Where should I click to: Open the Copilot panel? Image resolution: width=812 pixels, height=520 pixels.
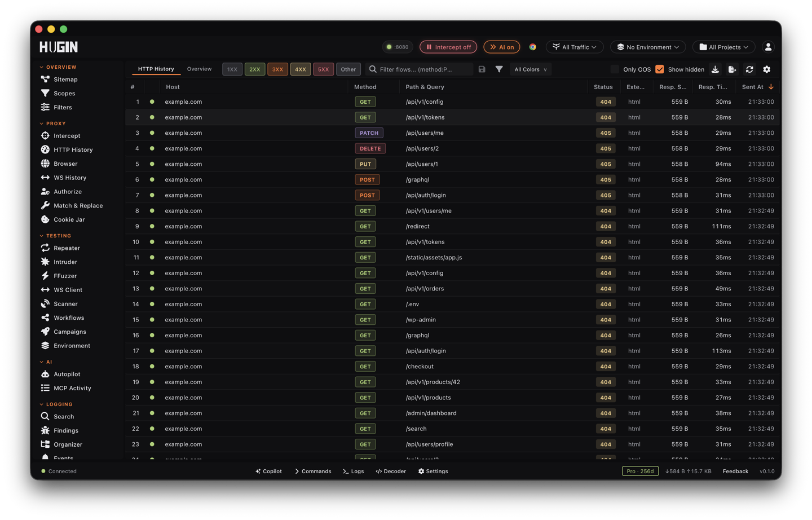click(x=268, y=471)
